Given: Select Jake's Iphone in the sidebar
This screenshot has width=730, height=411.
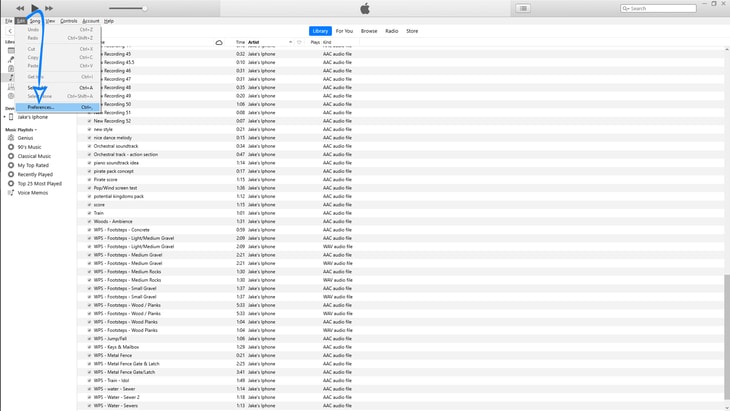Looking at the screenshot, I should tap(33, 117).
